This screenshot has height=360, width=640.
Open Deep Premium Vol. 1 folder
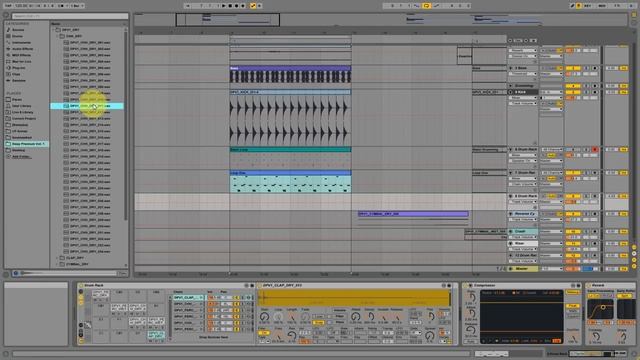26,144
